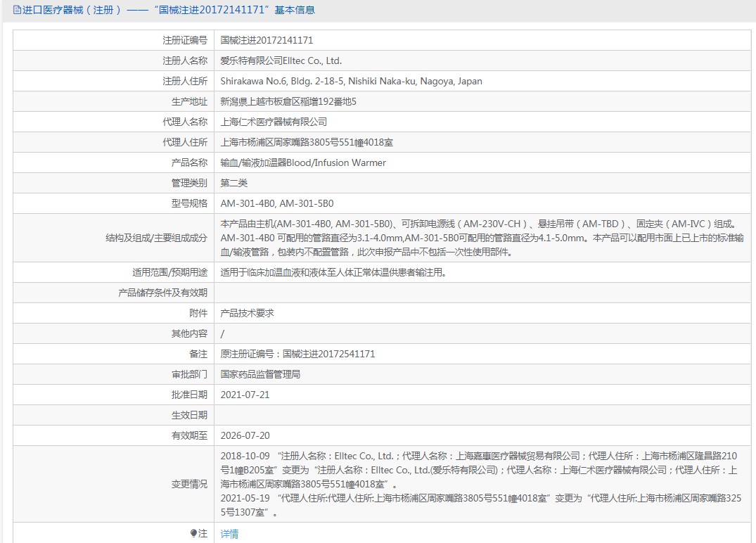Click the document icon before the page title
This screenshot has height=543, width=756.
pyautogui.click(x=17, y=10)
